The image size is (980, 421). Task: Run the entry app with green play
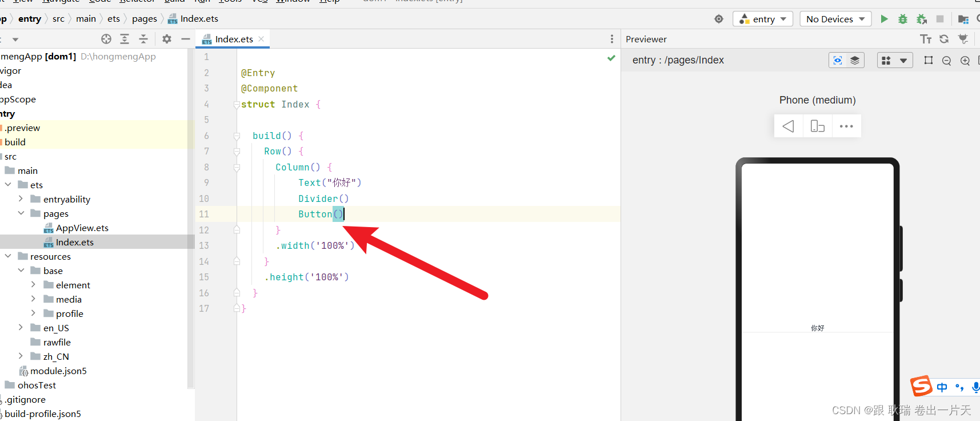(884, 19)
